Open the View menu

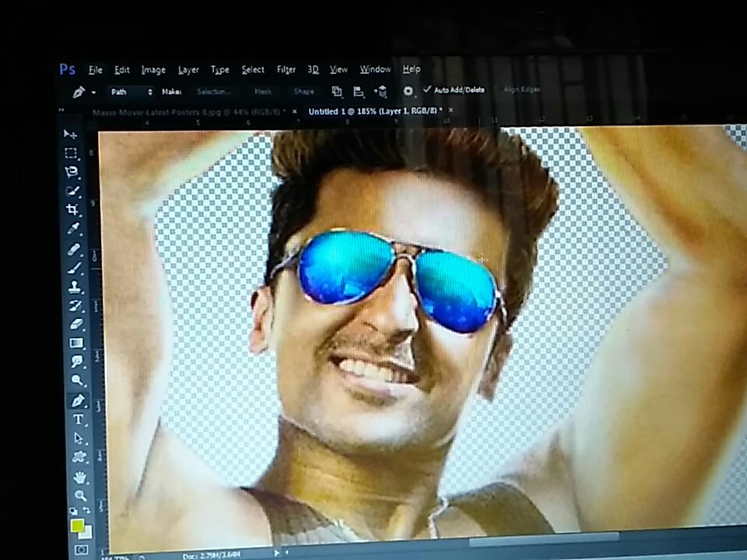(x=338, y=69)
